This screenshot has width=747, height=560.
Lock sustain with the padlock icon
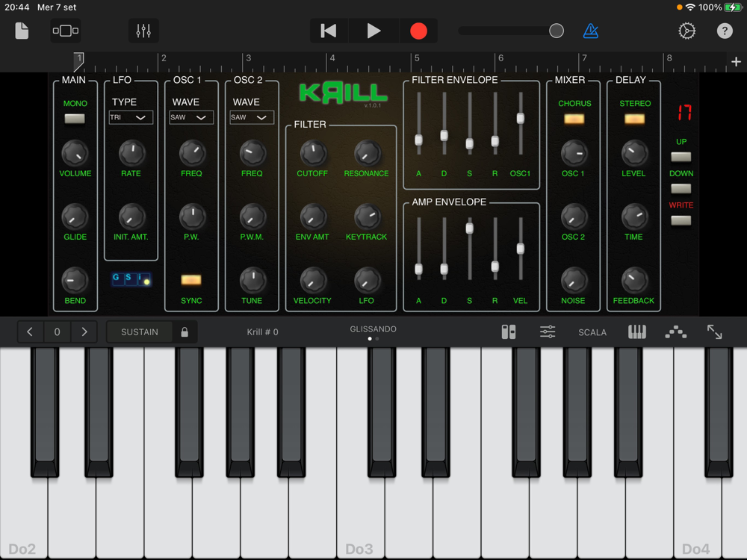185,332
